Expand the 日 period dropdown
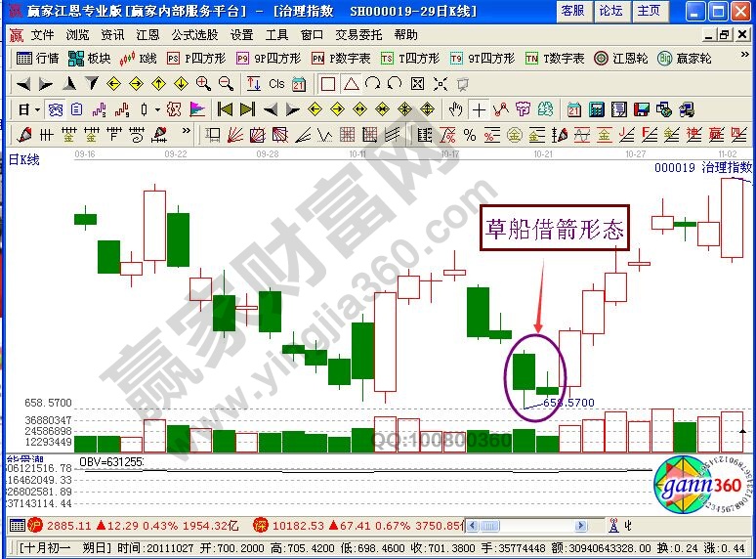 [29, 109]
